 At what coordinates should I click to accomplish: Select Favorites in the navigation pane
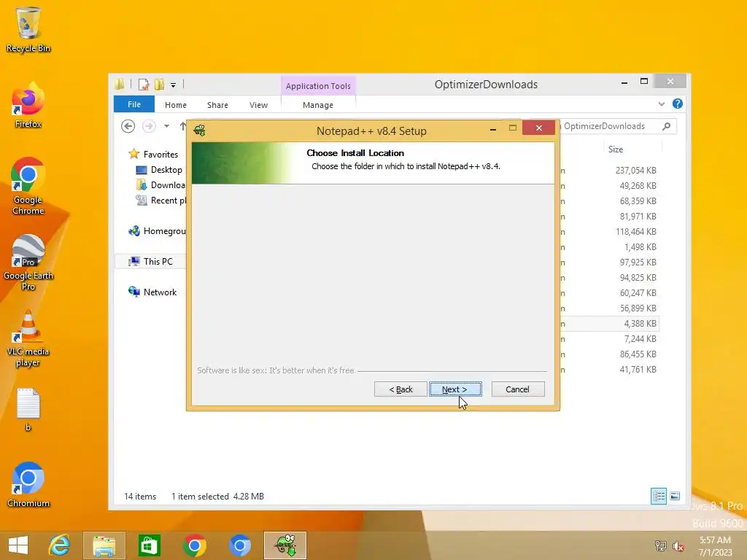[x=153, y=155]
